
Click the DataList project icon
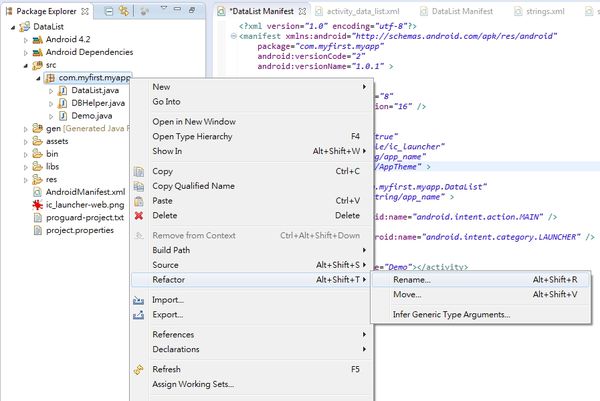click(x=25, y=26)
